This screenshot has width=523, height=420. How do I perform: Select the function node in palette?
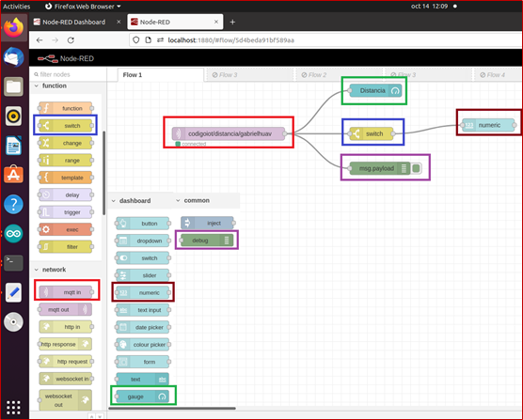pyautogui.click(x=66, y=108)
